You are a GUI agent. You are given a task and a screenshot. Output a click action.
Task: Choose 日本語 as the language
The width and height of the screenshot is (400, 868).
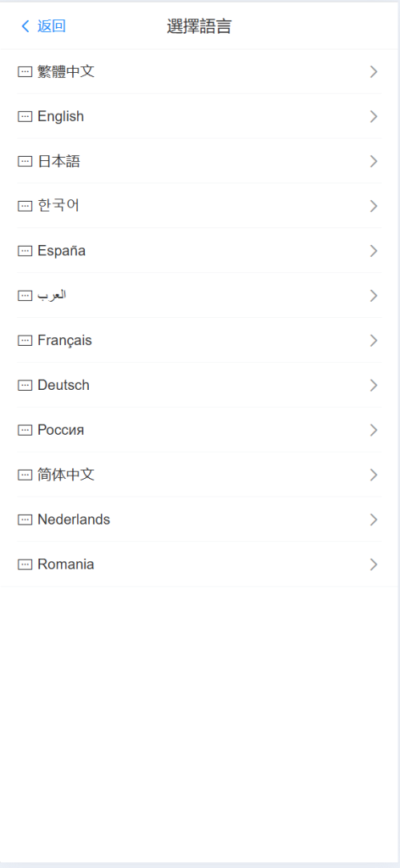199,161
